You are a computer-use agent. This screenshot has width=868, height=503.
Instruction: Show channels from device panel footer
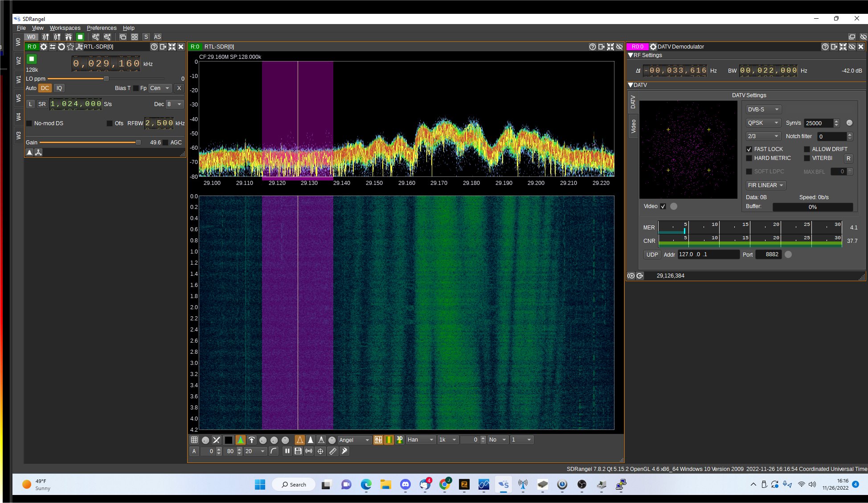click(38, 152)
